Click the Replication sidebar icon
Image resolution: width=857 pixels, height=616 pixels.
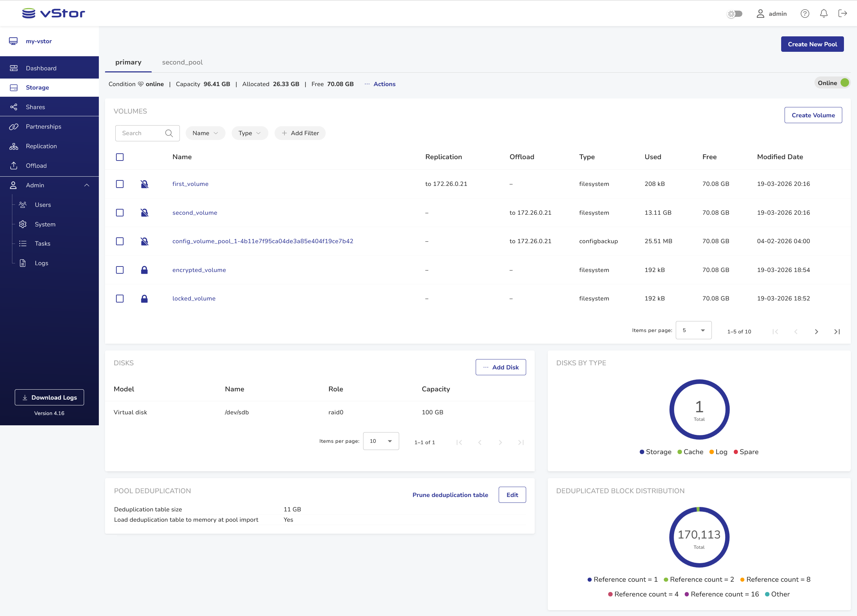[x=14, y=146]
